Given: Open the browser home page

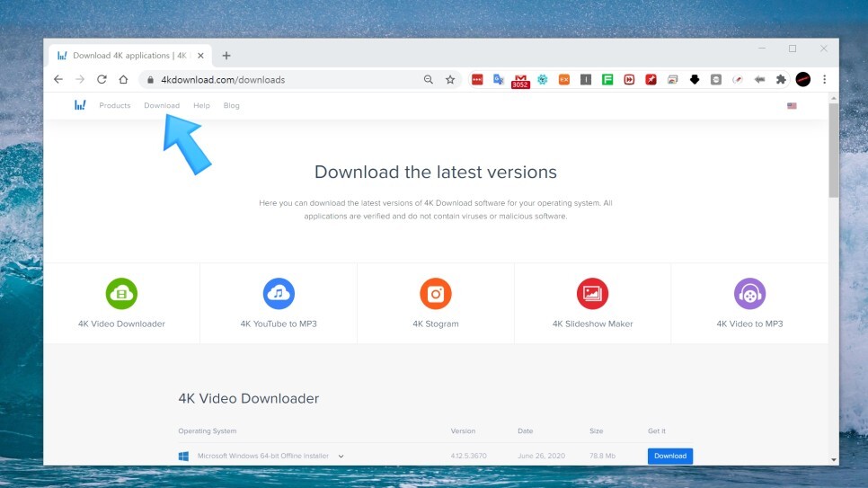Looking at the screenshot, I should [123, 79].
